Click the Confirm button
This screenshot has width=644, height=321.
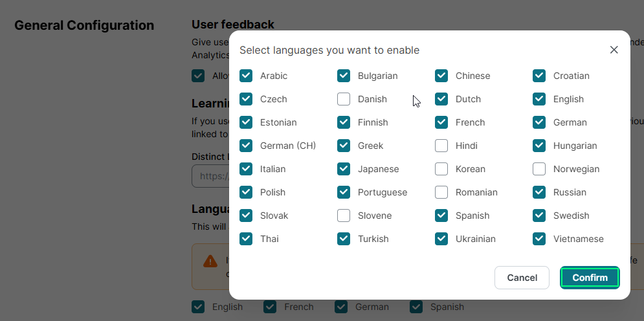tap(590, 278)
